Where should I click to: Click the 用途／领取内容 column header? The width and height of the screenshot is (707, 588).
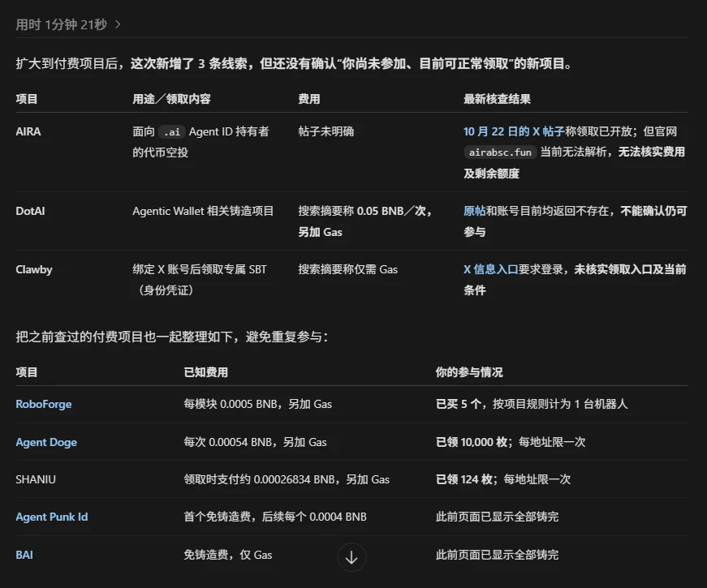click(171, 99)
